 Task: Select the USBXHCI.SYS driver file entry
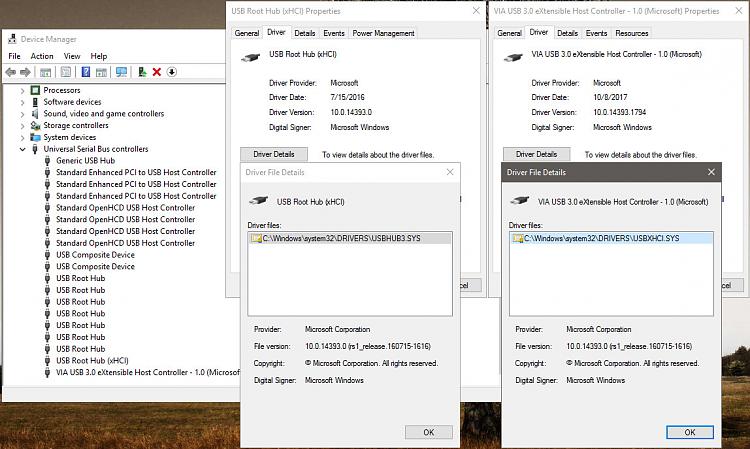(x=611, y=238)
